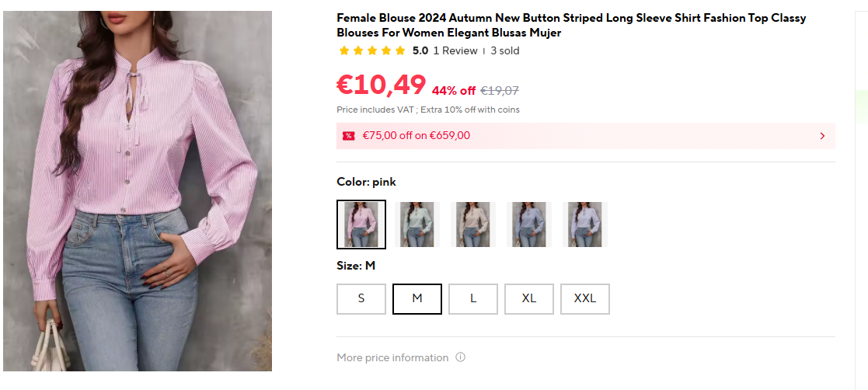Click the 5.0 rating score
868x390 pixels.
click(x=420, y=51)
